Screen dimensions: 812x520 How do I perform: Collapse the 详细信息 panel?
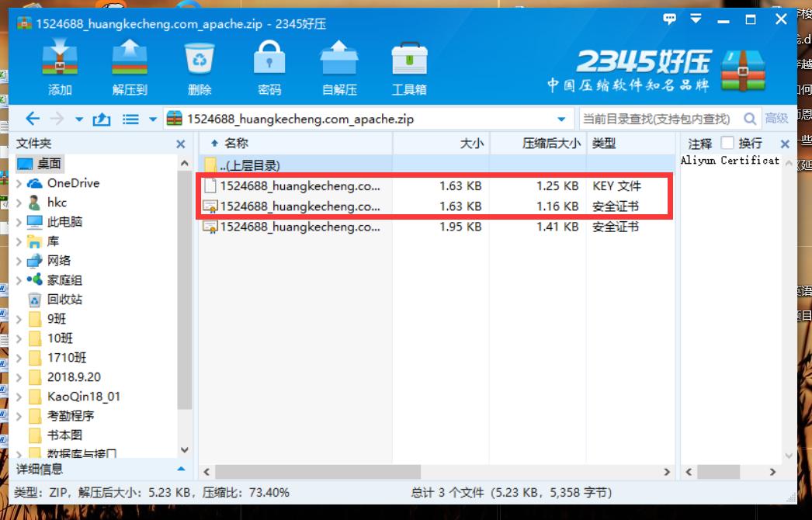click(182, 470)
